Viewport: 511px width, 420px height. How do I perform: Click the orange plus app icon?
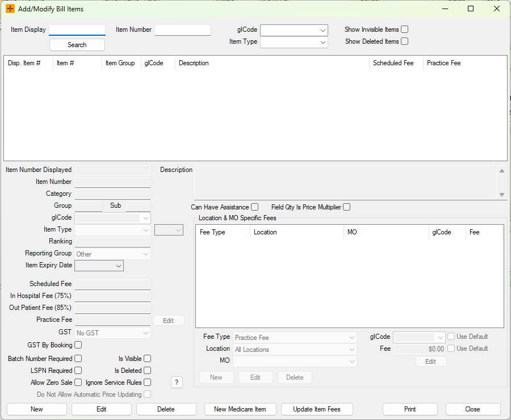10,9
